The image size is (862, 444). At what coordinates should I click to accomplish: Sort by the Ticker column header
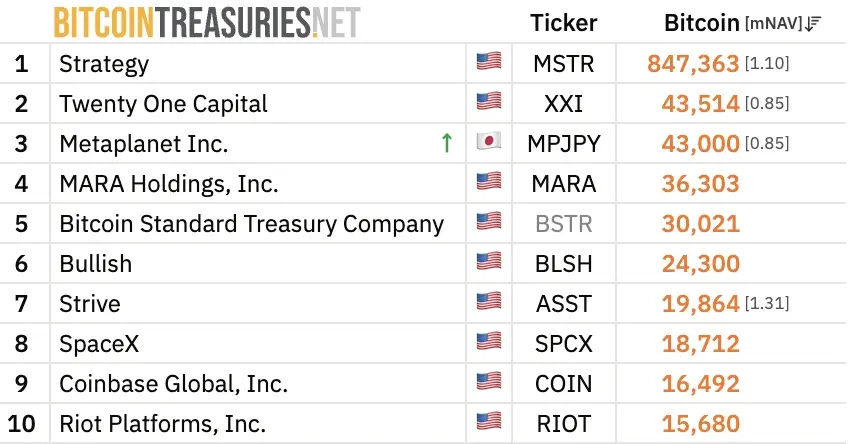pyautogui.click(x=563, y=23)
